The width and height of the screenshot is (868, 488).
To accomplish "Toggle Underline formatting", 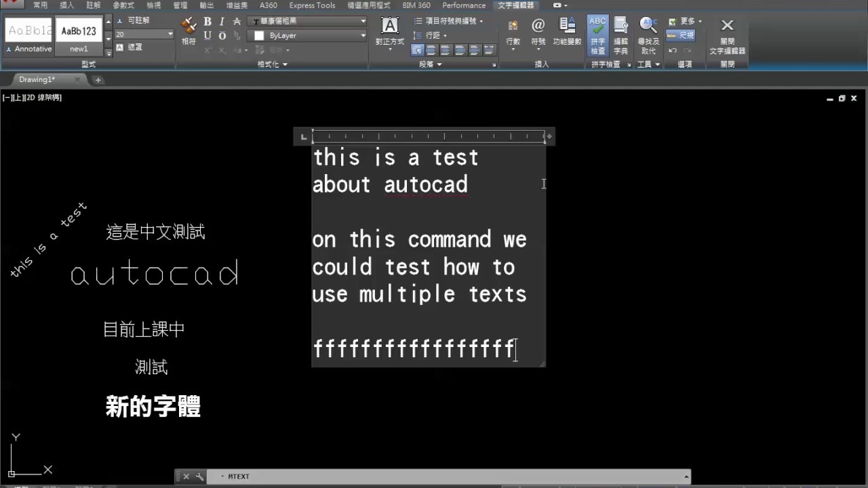I will pos(208,36).
